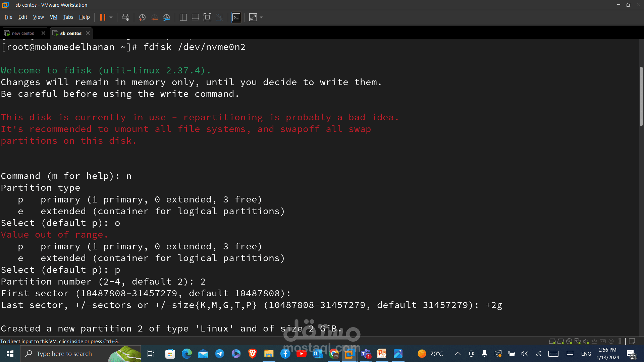Click the 20°C weather widget
The height and width of the screenshot is (362, 644).
430,354
